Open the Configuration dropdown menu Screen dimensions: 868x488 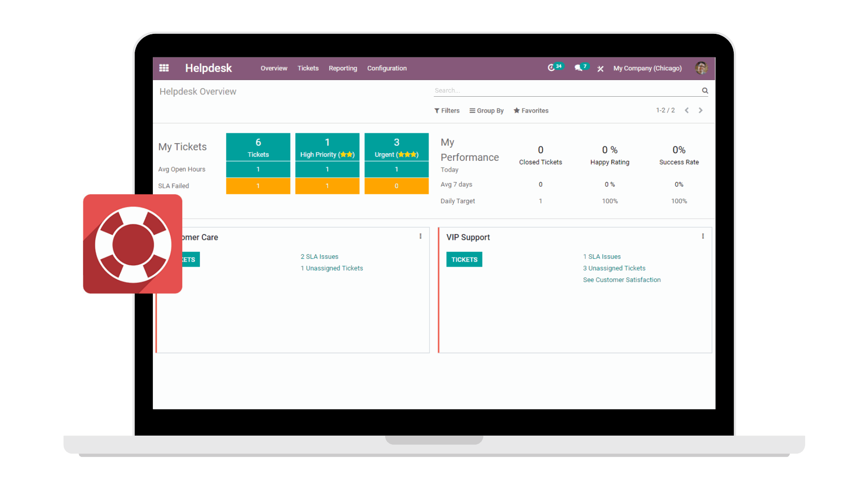pos(387,68)
